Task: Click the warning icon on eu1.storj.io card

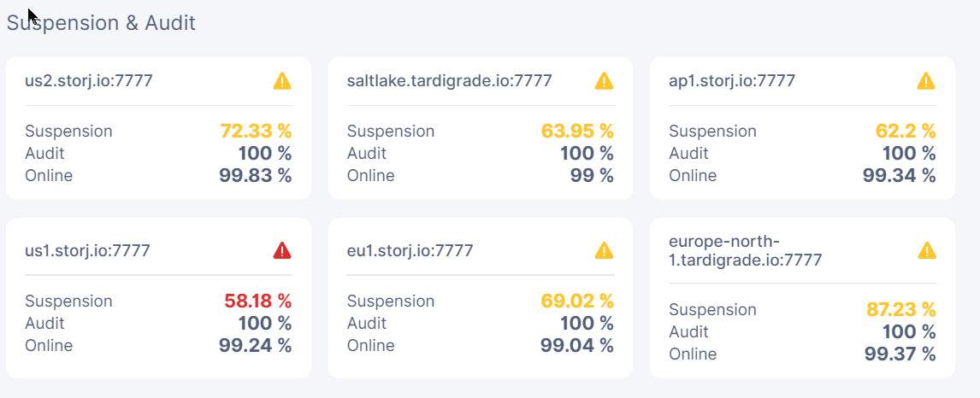Action: (x=605, y=251)
